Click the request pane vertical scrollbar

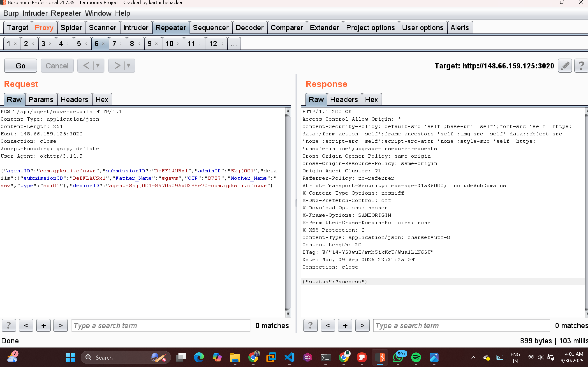click(288, 211)
